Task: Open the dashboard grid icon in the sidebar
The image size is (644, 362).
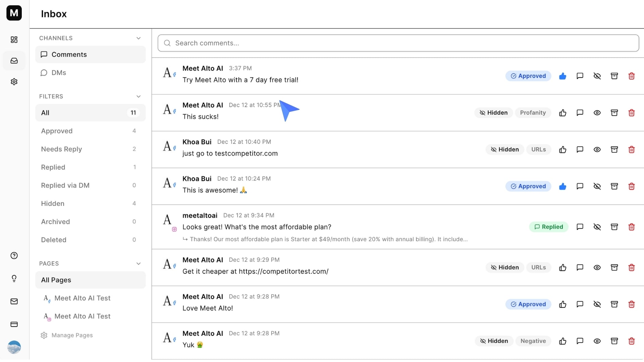Action: pyautogui.click(x=14, y=40)
